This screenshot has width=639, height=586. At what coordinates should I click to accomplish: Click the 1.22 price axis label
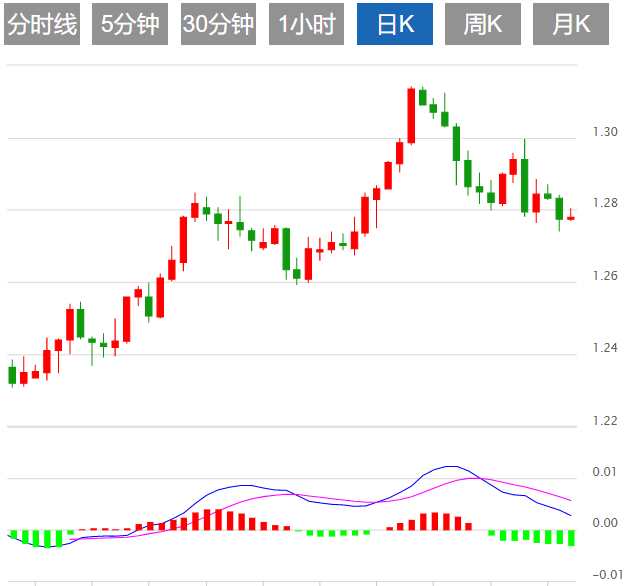[604, 420]
